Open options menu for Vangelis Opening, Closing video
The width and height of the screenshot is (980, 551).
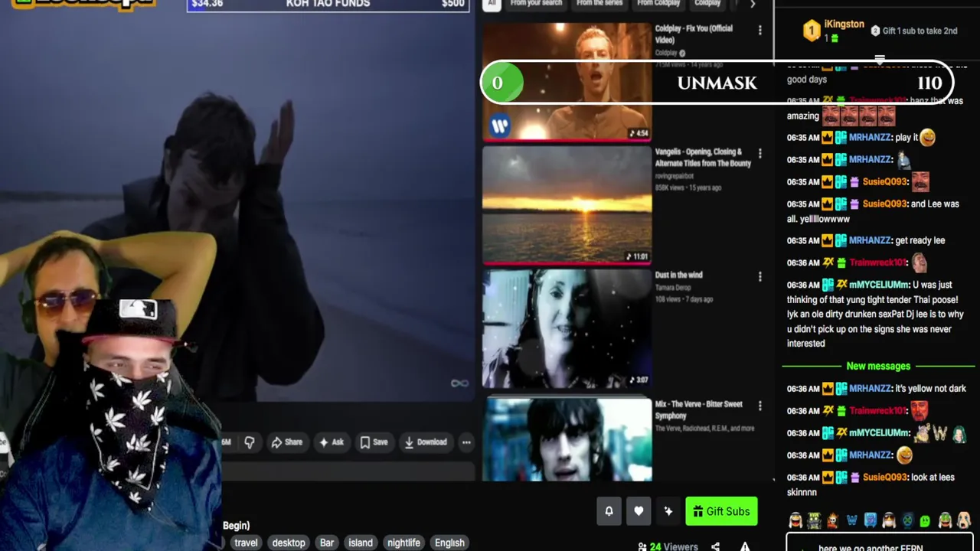tap(759, 154)
